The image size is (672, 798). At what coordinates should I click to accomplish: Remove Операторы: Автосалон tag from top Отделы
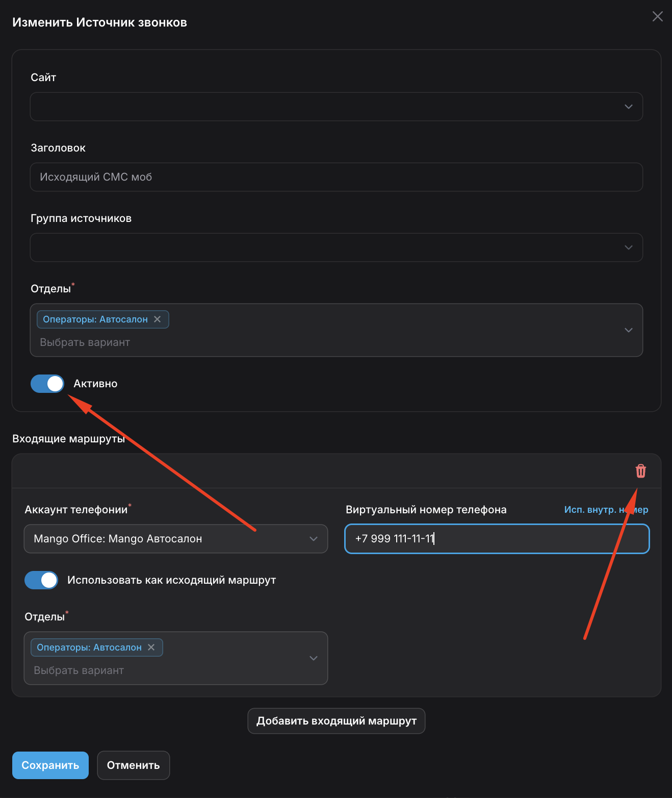tap(158, 319)
